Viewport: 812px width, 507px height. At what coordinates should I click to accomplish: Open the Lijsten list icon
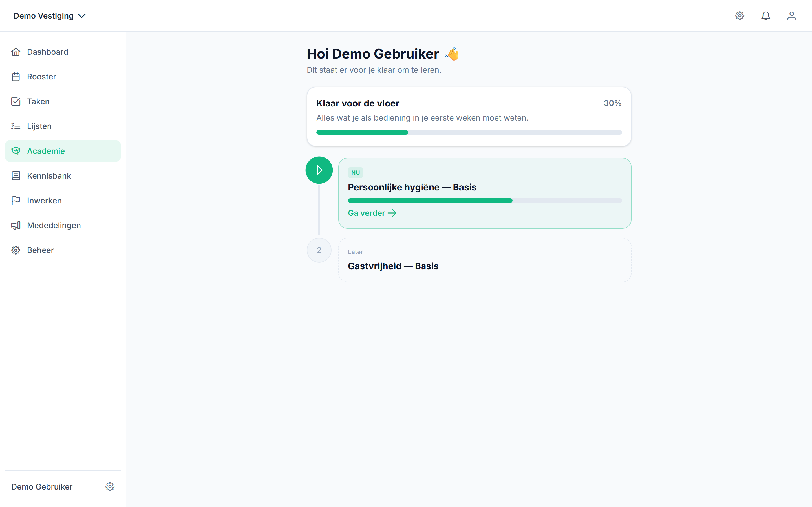tap(16, 126)
